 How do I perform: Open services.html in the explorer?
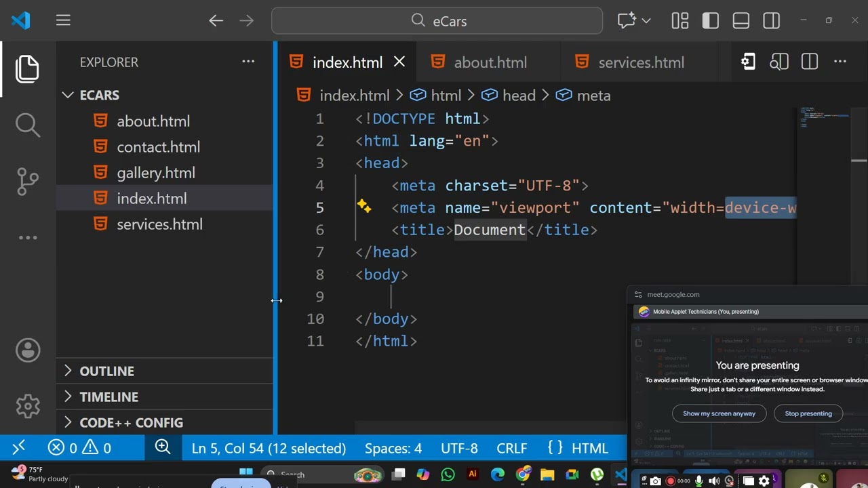coord(164,224)
